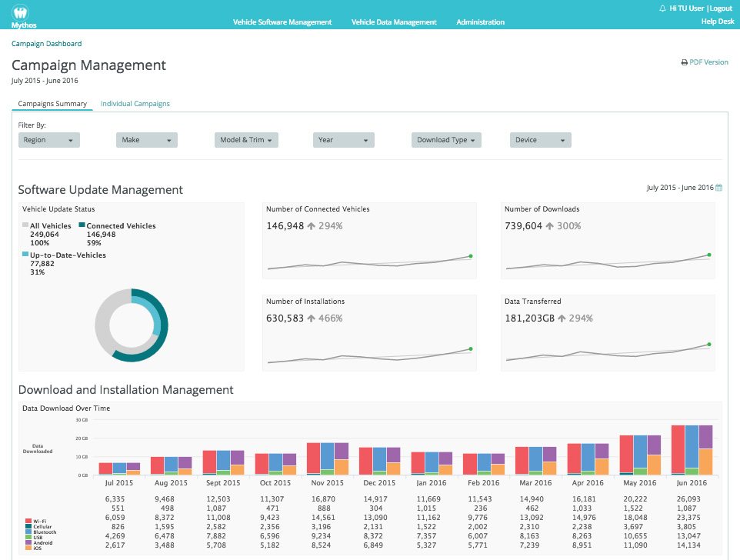Click the printer icon beside PDF Version

pos(684,62)
